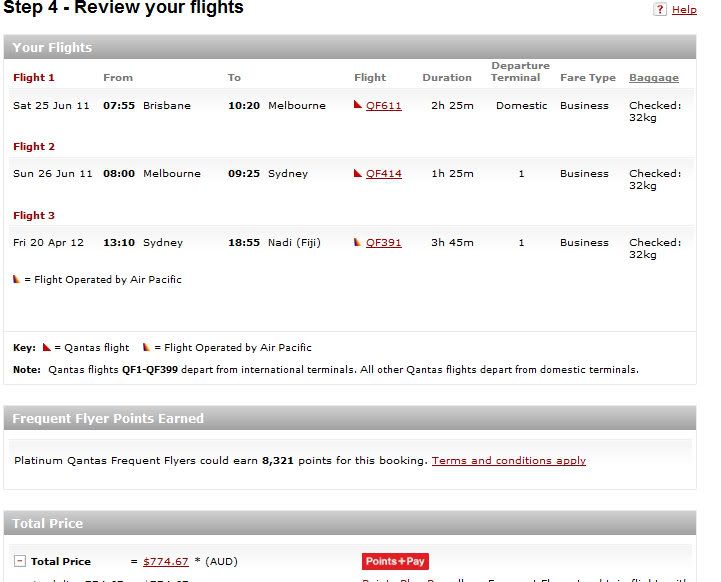
Task: Click the Departure Terminal column header
Action: tap(520, 72)
